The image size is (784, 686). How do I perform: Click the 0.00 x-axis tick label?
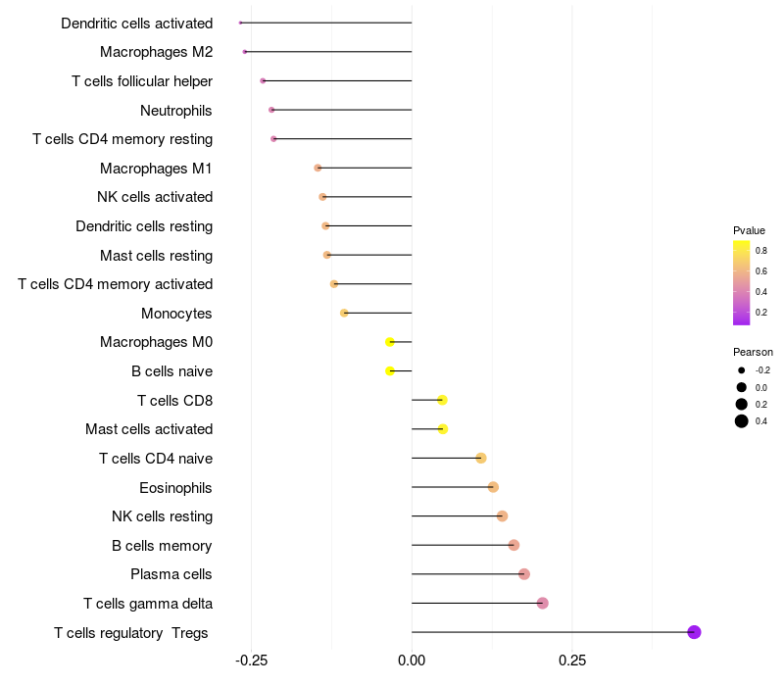pyautogui.click(x=412, y=661)
